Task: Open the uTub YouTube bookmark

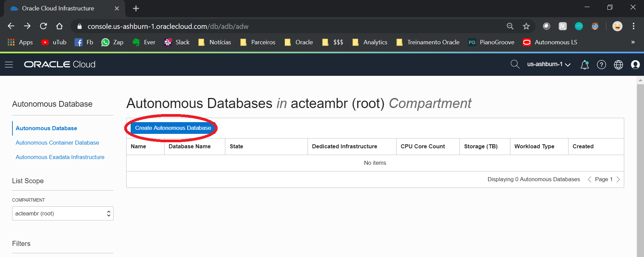Action: click(54, 42)
